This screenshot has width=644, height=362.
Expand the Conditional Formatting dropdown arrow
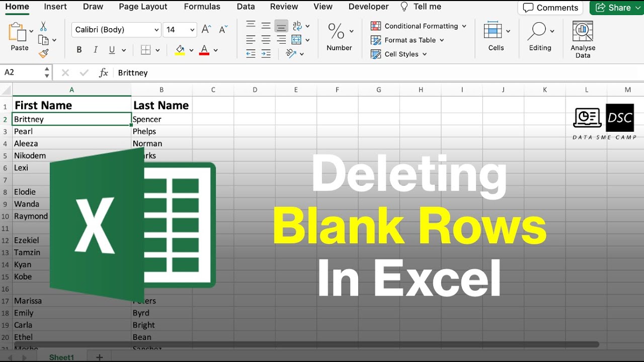[x=464, y=26]
